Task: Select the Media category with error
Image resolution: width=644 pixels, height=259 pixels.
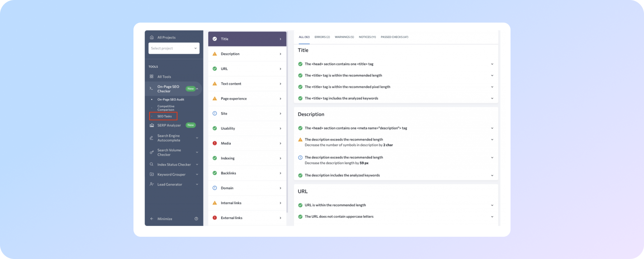Action: pos(247,143)
